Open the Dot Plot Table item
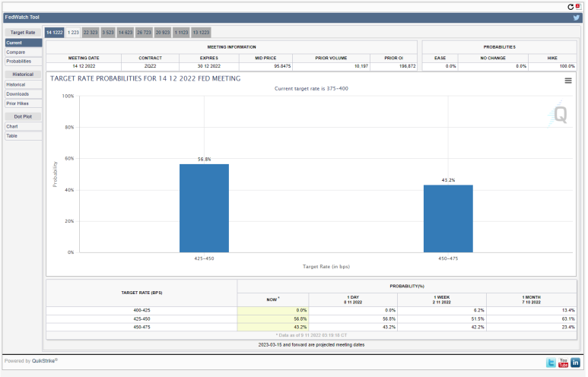The height and width of the screenshot is (377, 588). point(24,136)
